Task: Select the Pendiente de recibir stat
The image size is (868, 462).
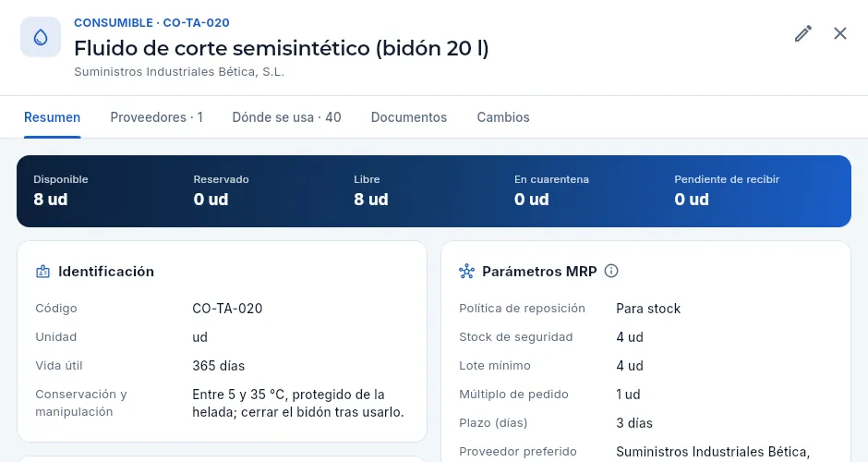Action: 727,191
